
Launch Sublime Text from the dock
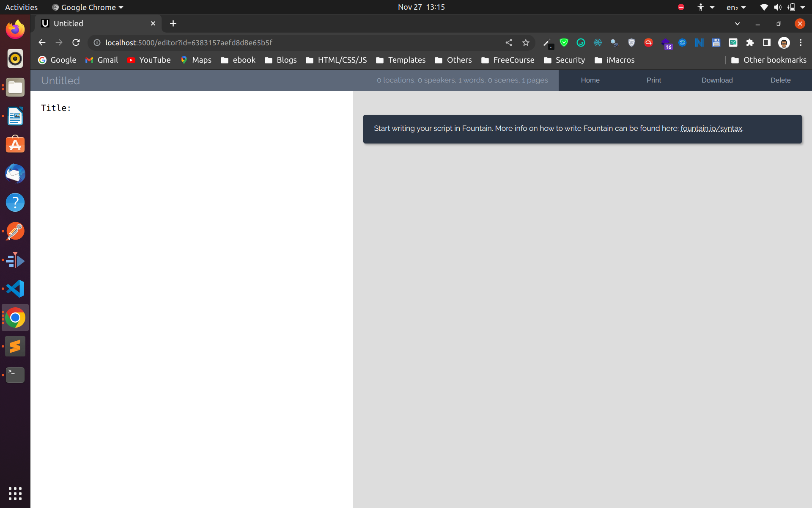[x=15, y=346]
